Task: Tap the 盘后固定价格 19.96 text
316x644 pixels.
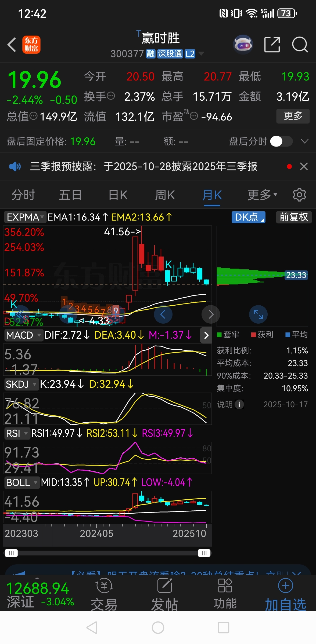Action: [51, 141]
